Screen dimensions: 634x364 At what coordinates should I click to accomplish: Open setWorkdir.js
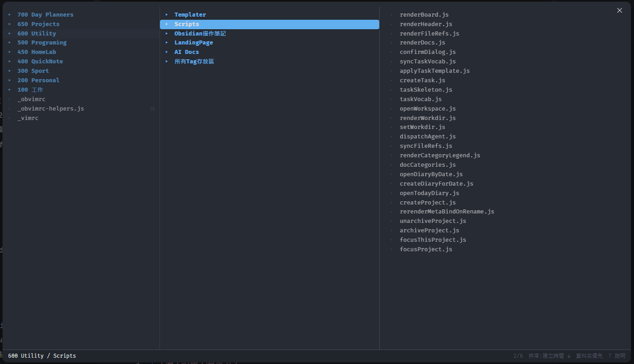422,127
